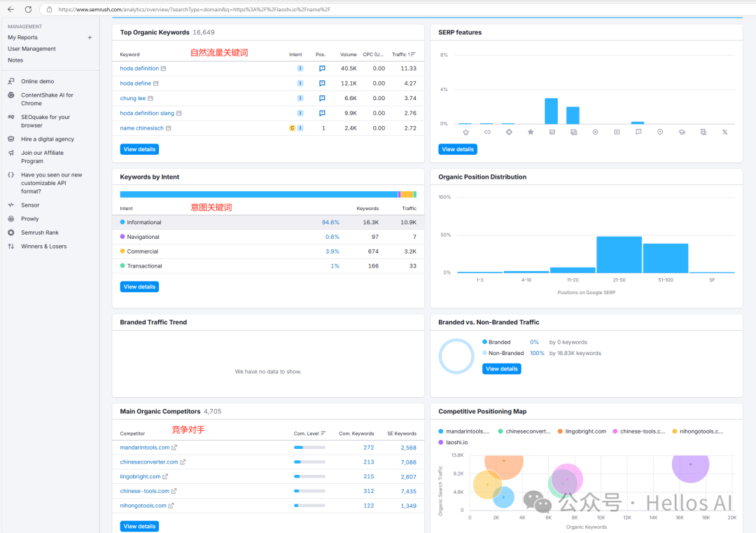Toggle mandarintools legend item in Positioning Map
This screenshot has width=756, height=533.
point(465,431)
